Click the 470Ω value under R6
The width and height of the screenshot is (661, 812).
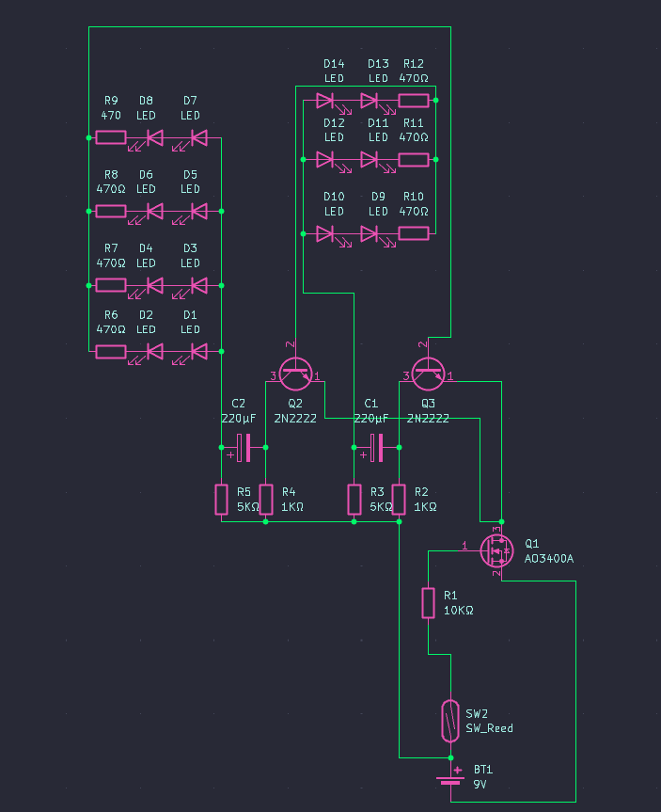click(111, 329)
